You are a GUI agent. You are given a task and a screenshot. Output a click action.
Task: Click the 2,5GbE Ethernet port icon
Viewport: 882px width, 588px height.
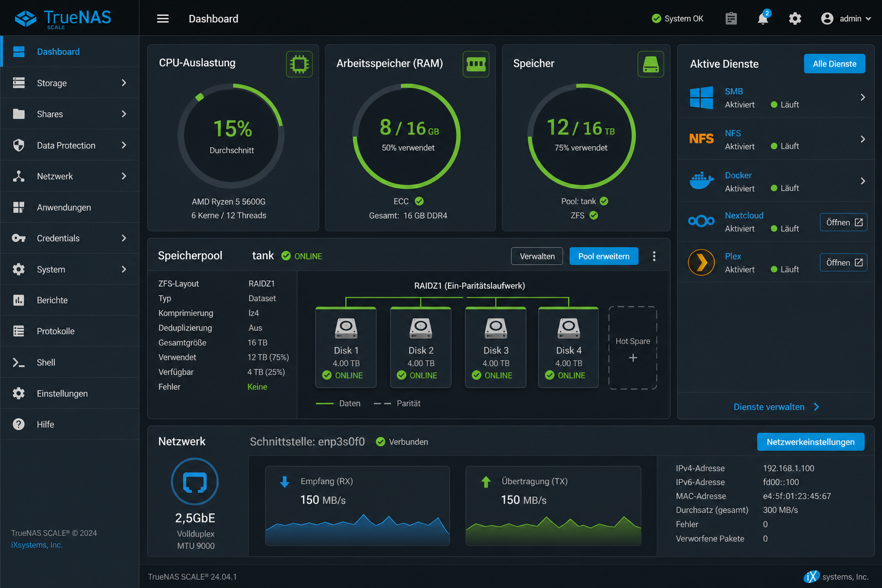pyautogui.click(x=195, y=482)
